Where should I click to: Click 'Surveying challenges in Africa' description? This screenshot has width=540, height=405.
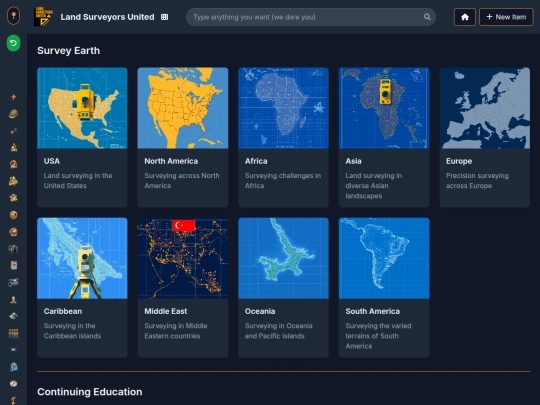[283, 181]
